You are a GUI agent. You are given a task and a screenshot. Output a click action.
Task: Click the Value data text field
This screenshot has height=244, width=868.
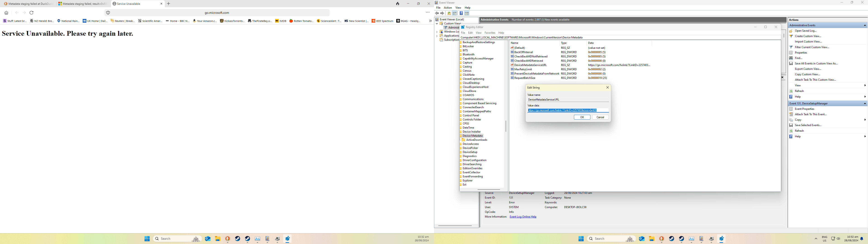[568, 110]
